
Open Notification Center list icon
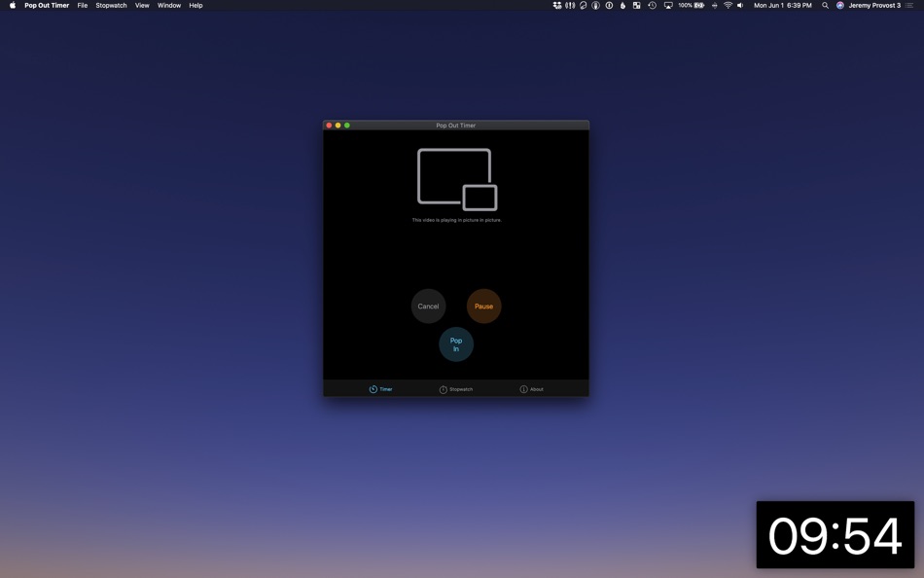point(909,5)
